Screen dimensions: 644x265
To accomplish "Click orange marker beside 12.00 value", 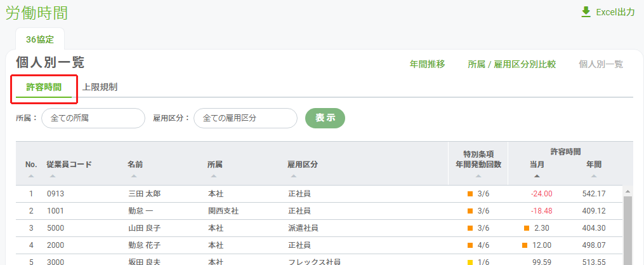I will [525, 245].
